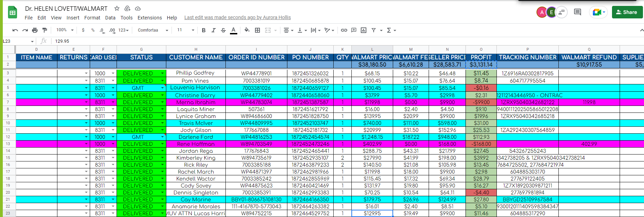Screen dimensions: 644x217
Task: Open the horizontal align dropdown
Action: 288,30
